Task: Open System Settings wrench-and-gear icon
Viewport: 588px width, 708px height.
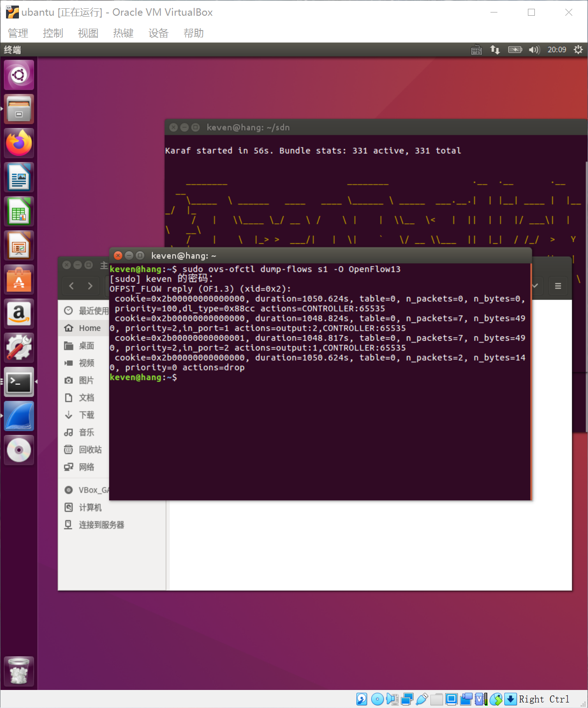Action: pos(19,349)
